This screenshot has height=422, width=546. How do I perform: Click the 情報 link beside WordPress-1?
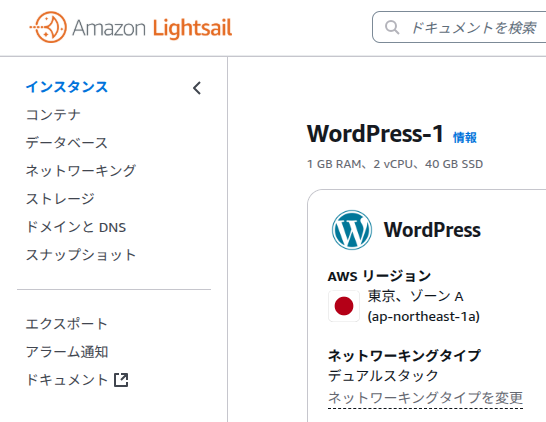click(465, 138)
